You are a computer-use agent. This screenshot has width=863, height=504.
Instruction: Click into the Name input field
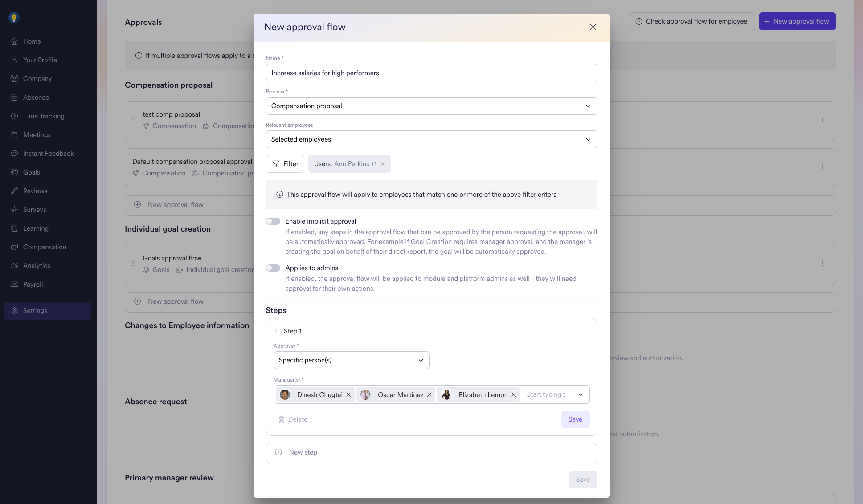[x=431, y=73]
